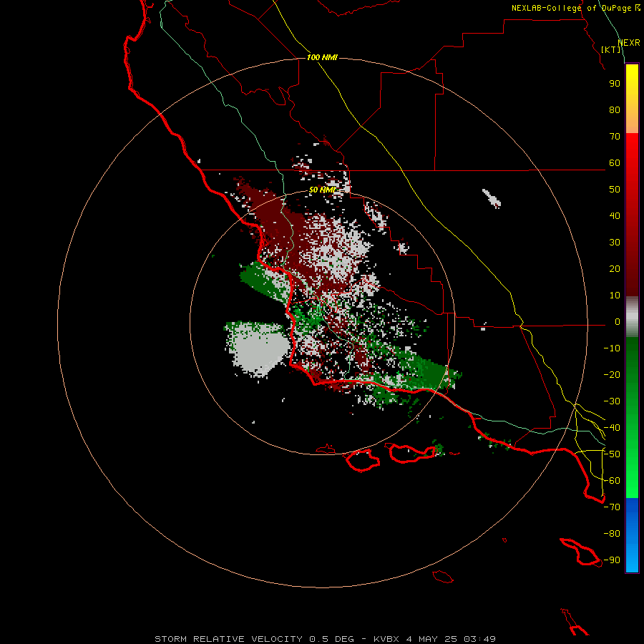Click the large gray offshore echo patch
The height and width of the screenshot is (644, 644).
coord(259,348)
